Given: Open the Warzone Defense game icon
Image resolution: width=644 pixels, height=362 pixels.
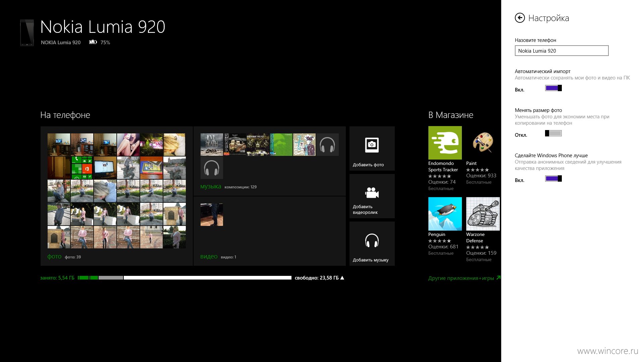Looking at the screenshot, I should pyautogui.click(x=483, y=214).
